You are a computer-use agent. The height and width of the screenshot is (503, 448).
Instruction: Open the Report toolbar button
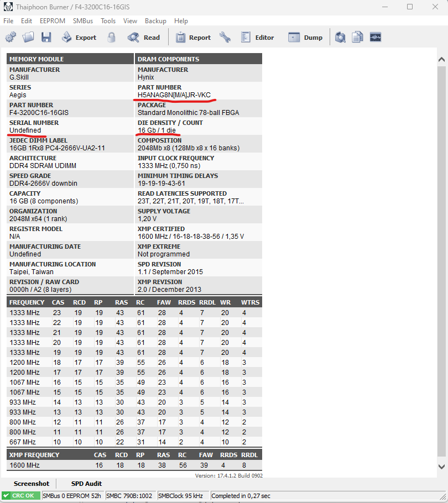[x=193, y=37]
